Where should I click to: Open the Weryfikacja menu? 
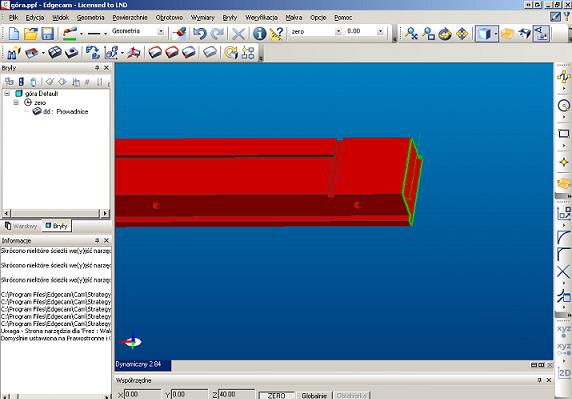[x=261, y=18]
